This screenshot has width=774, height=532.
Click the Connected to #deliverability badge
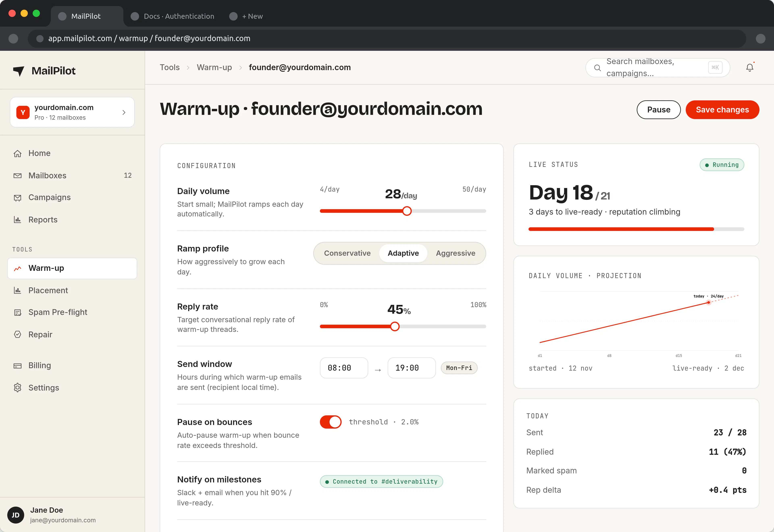(381, 482)
